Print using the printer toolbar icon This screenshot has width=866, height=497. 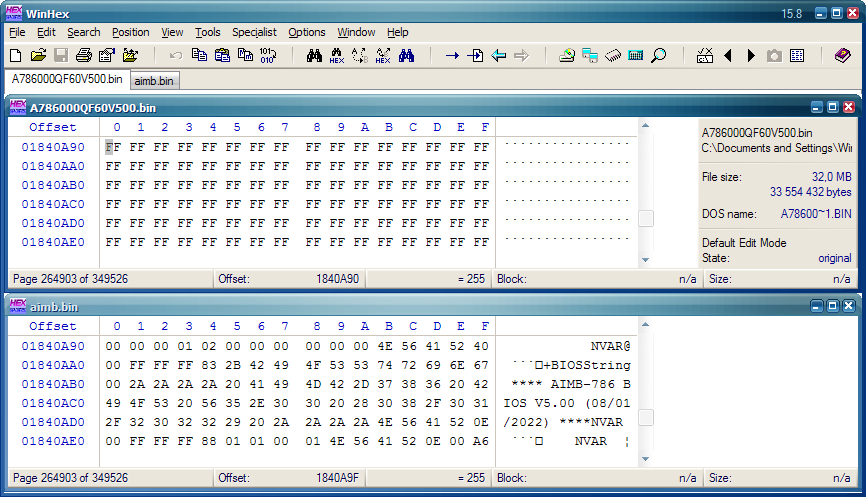coord(83,55)
